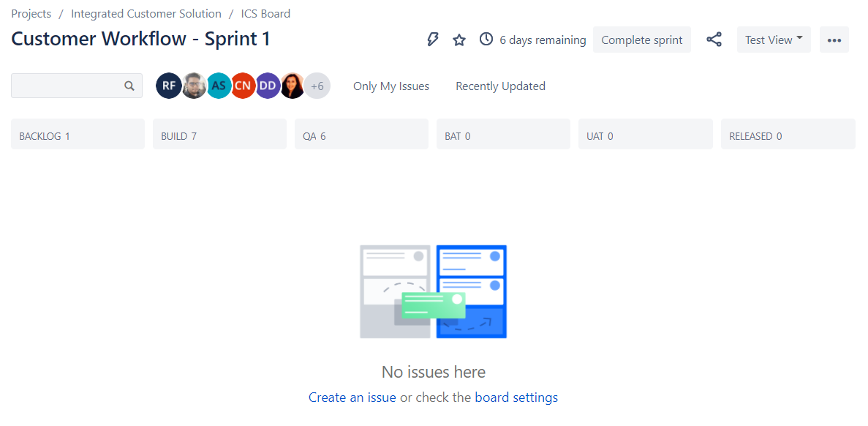This screenshot has height=426, width=868.
Task: Star this board as a favorite
Action: [459, 40]
